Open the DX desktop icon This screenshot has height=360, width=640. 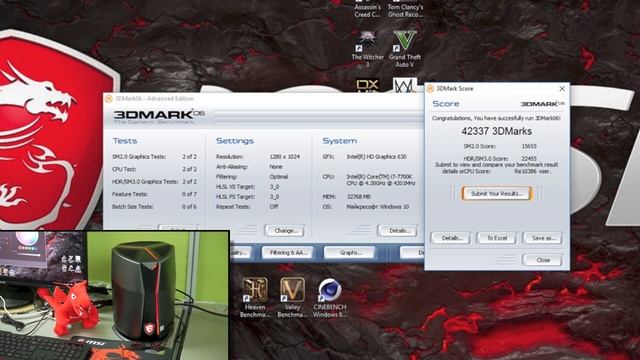point(367,85)
